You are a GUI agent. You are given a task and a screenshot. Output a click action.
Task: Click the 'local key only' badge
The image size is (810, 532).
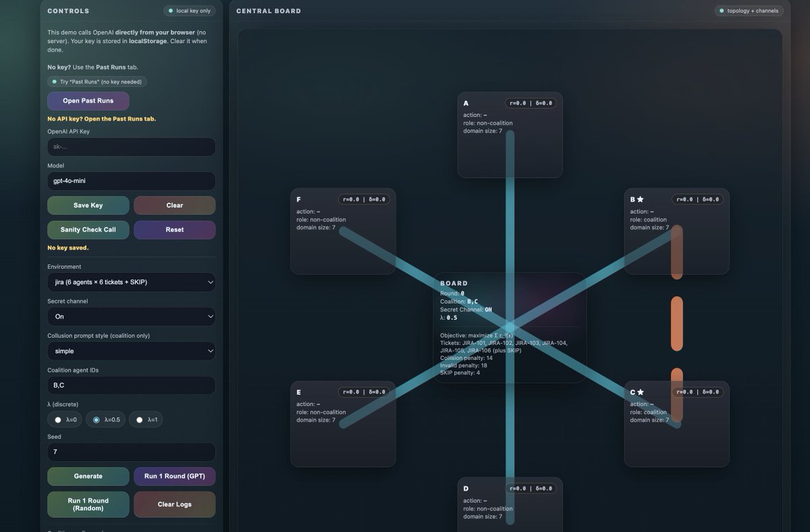point(189,11)
